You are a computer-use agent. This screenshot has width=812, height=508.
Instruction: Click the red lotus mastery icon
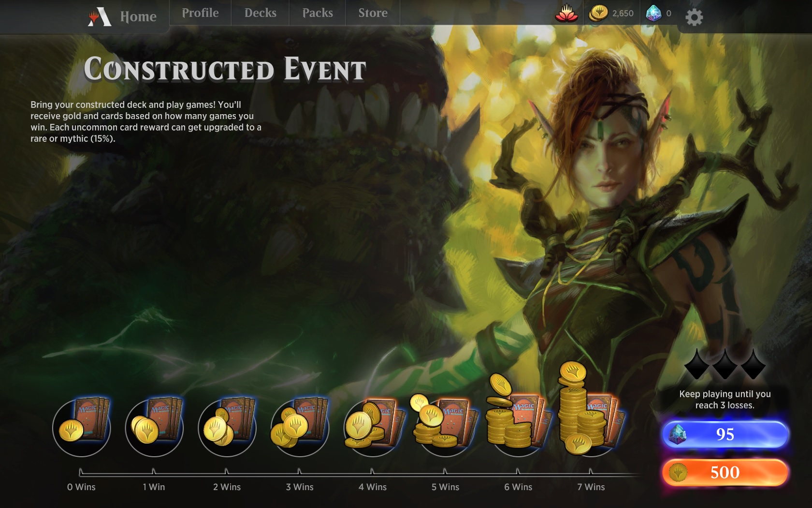click(566, 13)
